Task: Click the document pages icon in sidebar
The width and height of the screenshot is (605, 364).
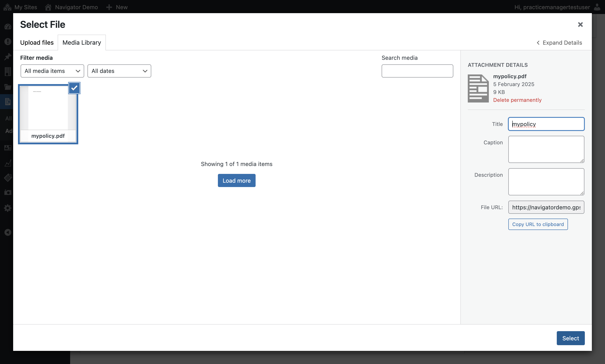Action: (8, 101)
